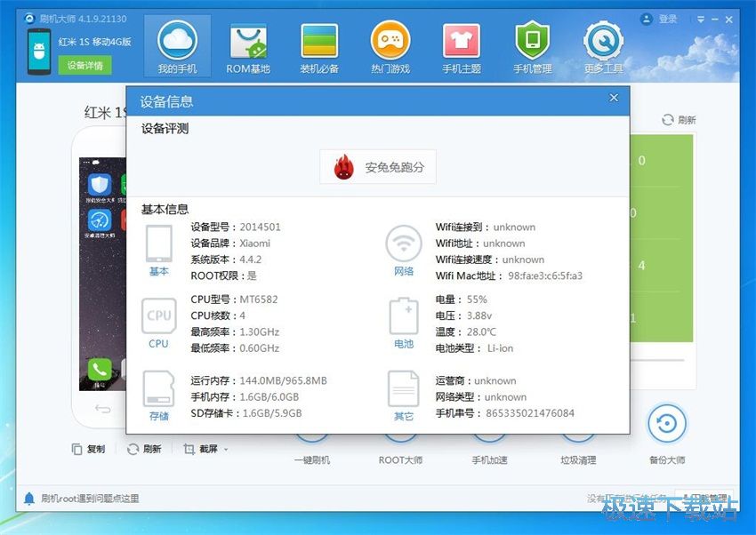
Task: Select the 设备品牌 value Xiaomi
Action: tap(254, 244)
